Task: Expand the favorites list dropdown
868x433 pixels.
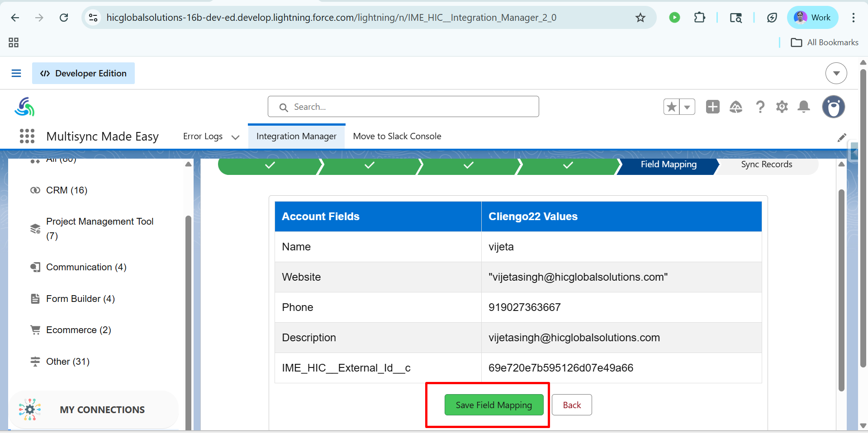Action: click(687, 107)
